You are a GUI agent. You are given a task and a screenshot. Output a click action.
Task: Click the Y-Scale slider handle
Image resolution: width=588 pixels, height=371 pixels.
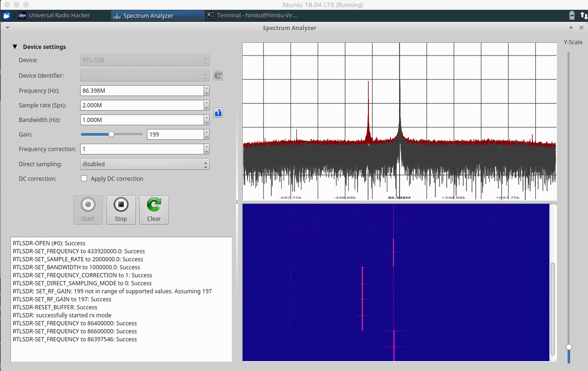tap(569, 347)
